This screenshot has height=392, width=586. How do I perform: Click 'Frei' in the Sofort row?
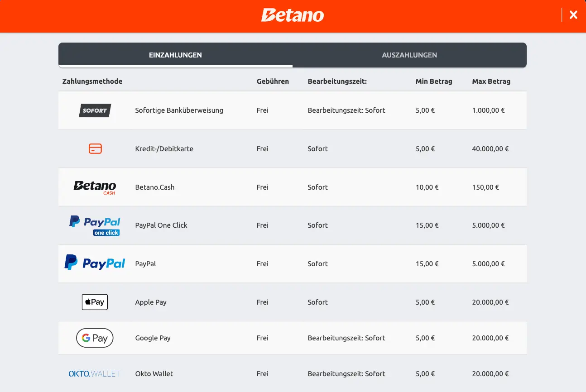[262, 110]
